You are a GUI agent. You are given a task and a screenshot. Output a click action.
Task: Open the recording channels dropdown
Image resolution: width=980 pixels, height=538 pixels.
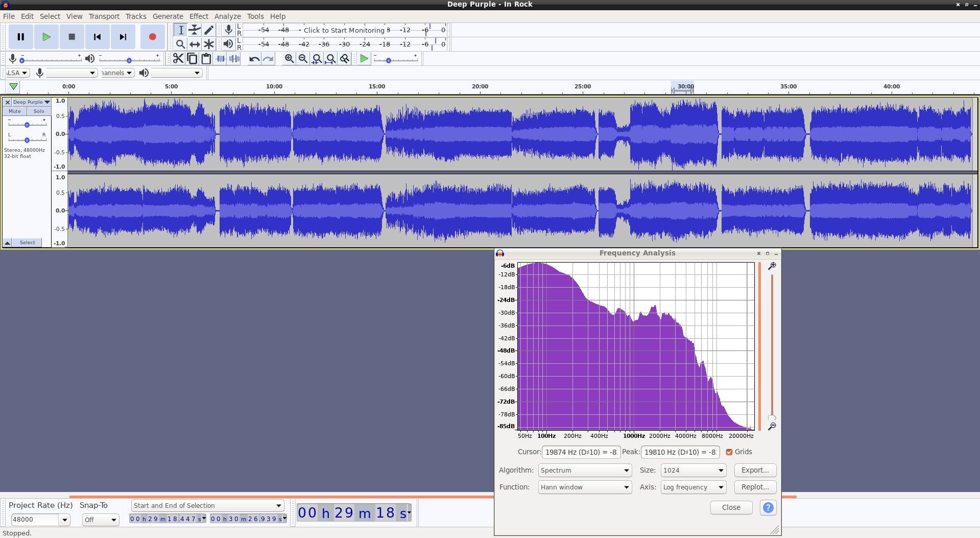click(117, 73)
